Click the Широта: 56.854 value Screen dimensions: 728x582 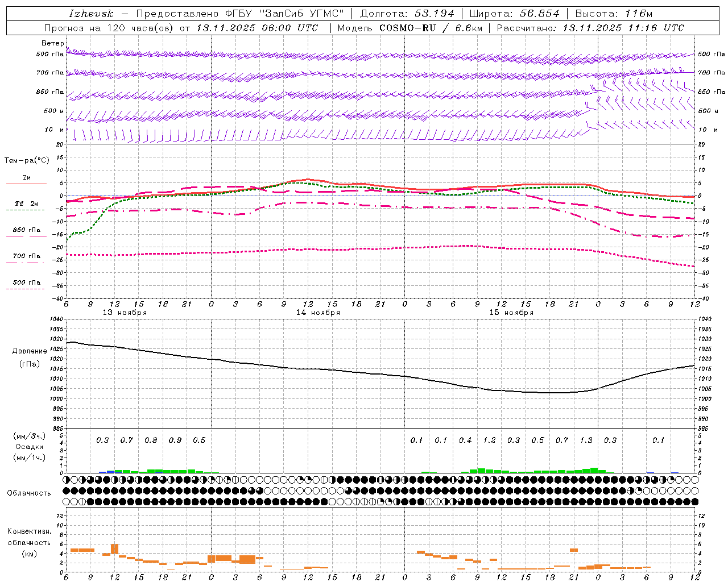coord(514,14)
